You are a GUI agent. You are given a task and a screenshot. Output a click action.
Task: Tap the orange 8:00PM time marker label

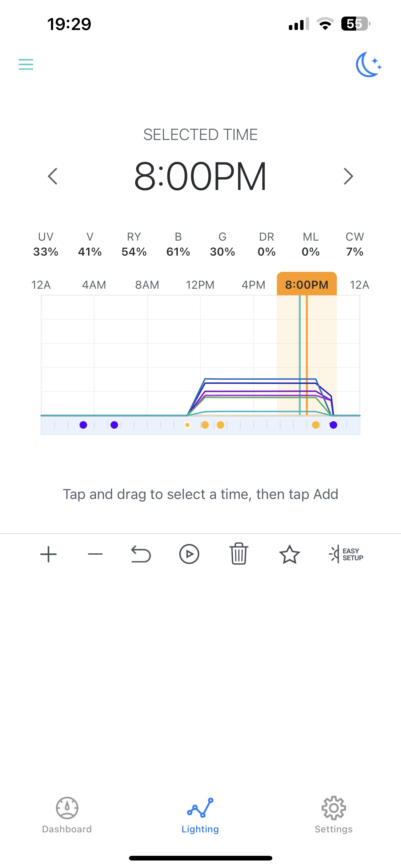pos(306,285)
